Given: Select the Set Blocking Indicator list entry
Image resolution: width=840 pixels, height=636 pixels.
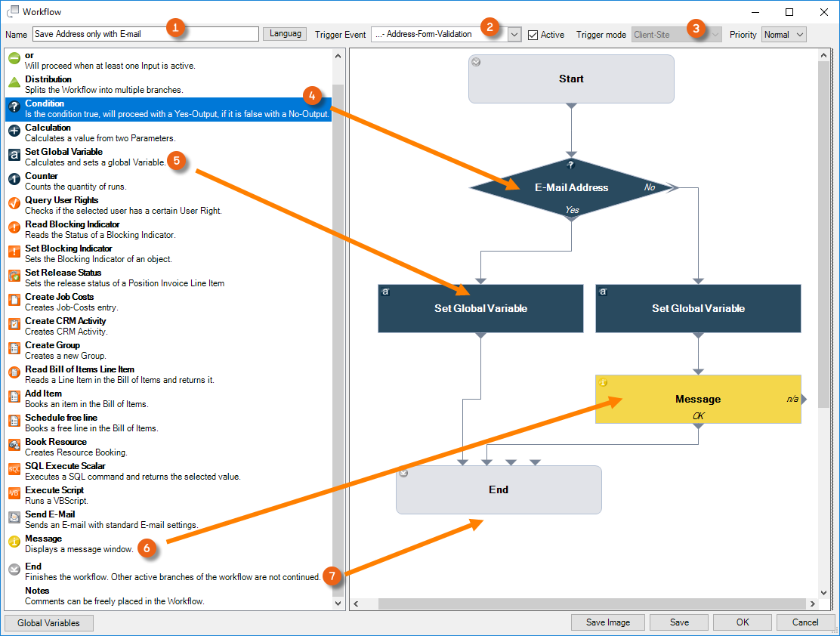Looking at the screenshot, I should (68, 253).
